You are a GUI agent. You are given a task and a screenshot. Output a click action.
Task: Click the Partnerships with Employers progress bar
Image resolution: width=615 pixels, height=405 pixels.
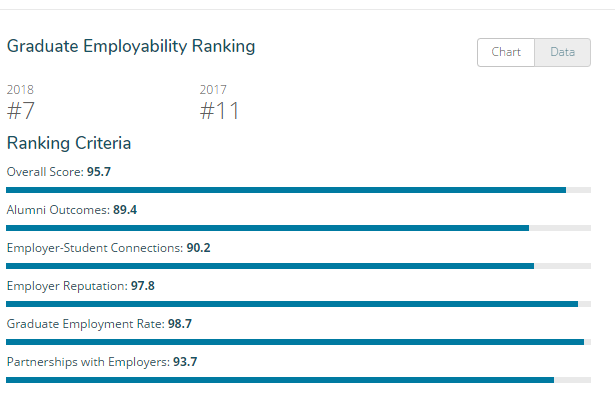(x=298, y=379)
